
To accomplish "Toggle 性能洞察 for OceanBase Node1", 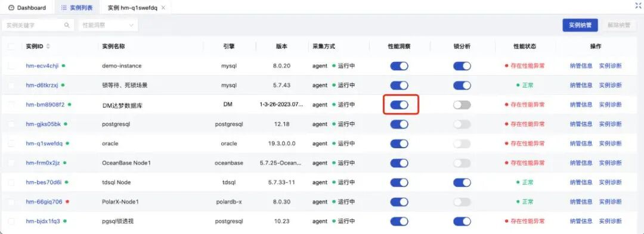I will pos(399,163).
